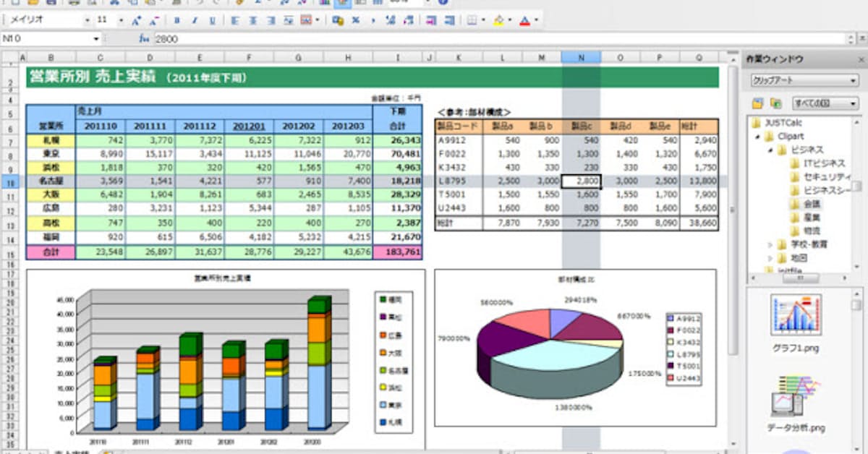Select the 会議 folder in the tree
868x454 pixels.
pos(812,205)
